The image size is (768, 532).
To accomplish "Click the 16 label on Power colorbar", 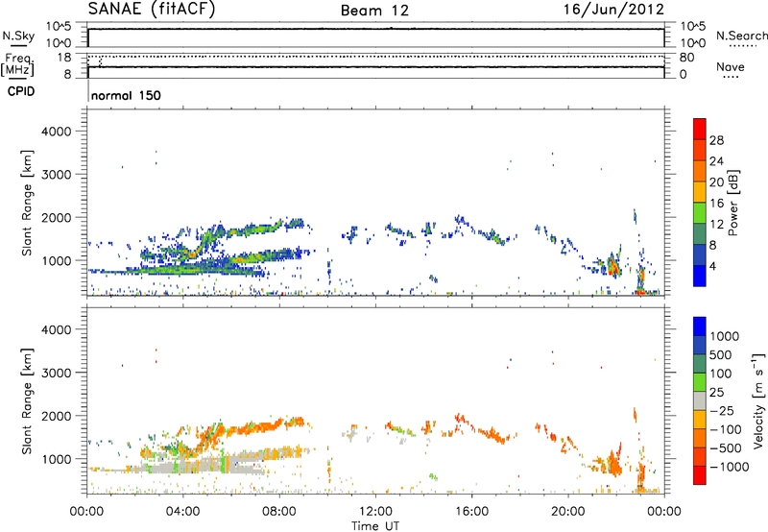I will pos(716,204).
